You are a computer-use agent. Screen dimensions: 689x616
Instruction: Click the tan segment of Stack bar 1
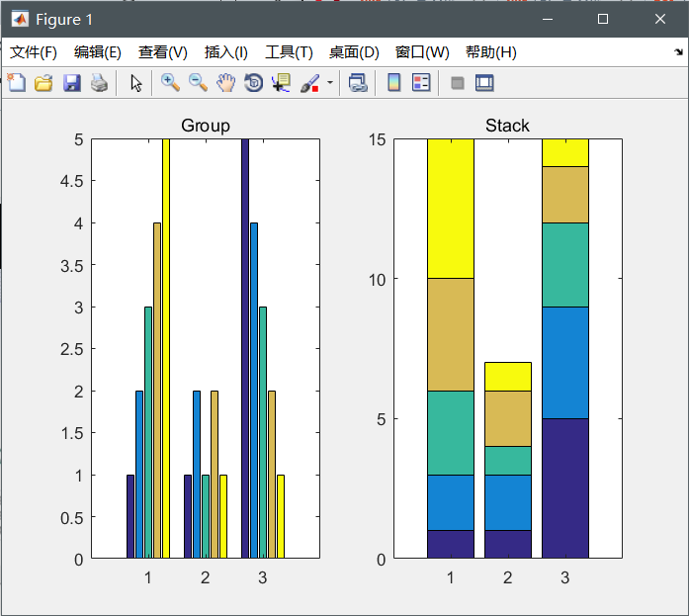click(451, 335)
